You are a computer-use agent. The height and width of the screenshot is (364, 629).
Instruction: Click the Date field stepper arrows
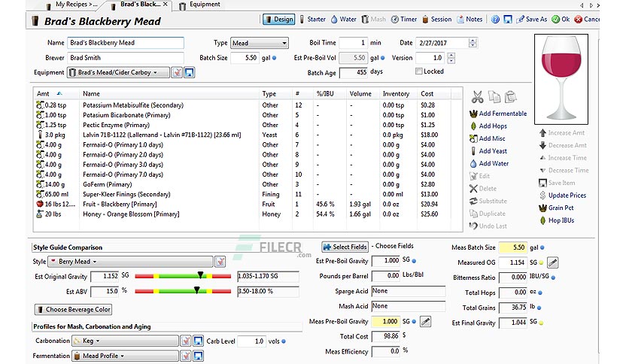473,43
